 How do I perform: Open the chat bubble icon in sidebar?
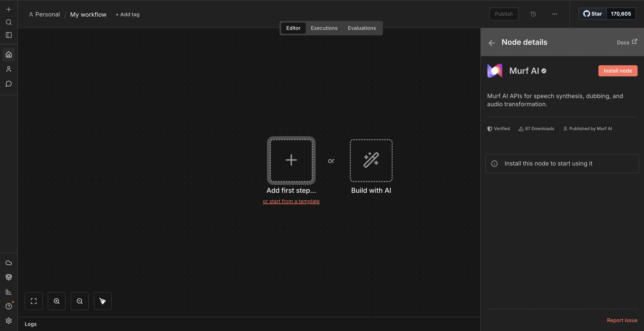click(9, 84)
